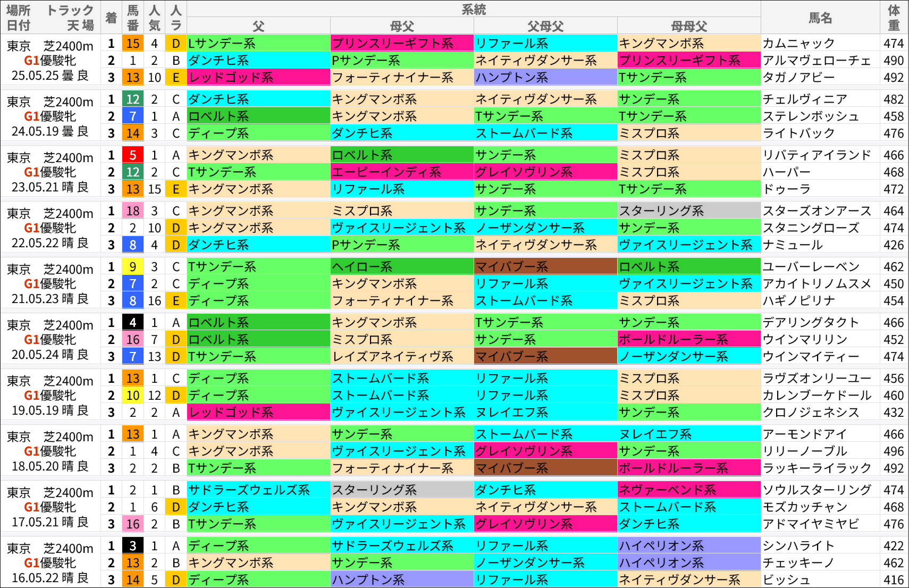Select horse name スタニングローズ

(x=811, y=228)
